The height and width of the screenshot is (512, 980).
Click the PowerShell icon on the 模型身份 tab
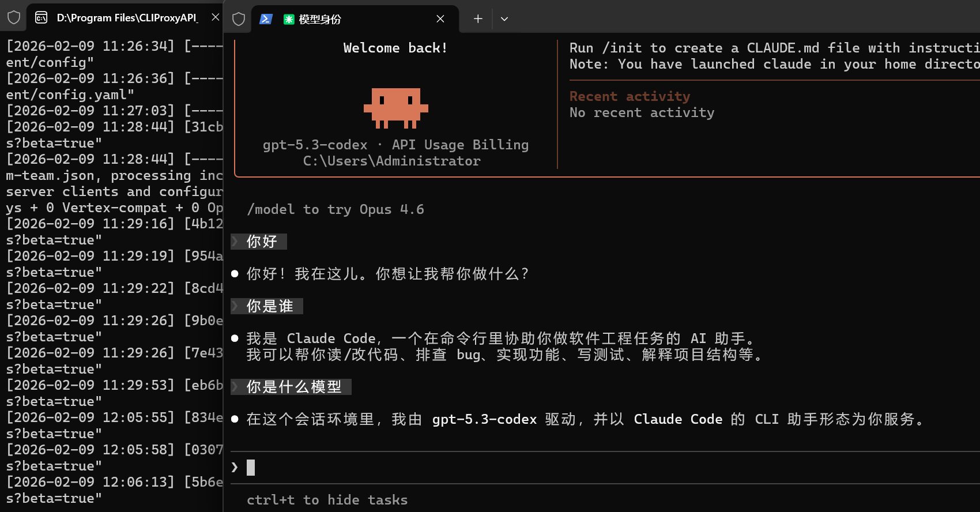click(x=266, y=19)
